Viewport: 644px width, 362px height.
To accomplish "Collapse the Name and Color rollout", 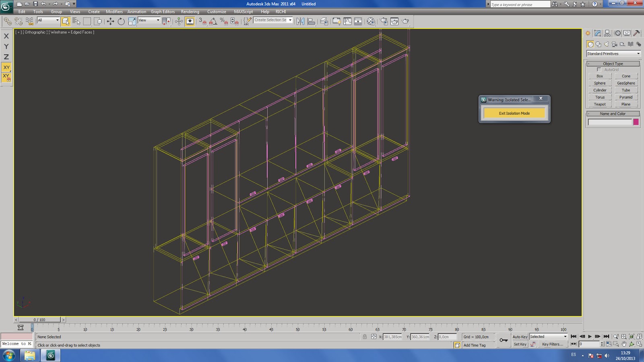I will [613, 114].
